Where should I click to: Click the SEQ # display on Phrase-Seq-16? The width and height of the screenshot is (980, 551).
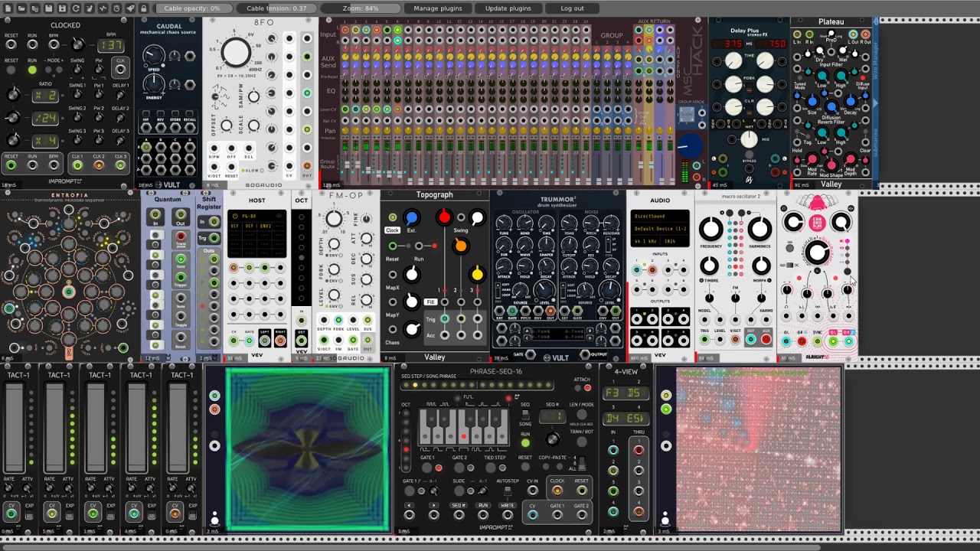553,416
